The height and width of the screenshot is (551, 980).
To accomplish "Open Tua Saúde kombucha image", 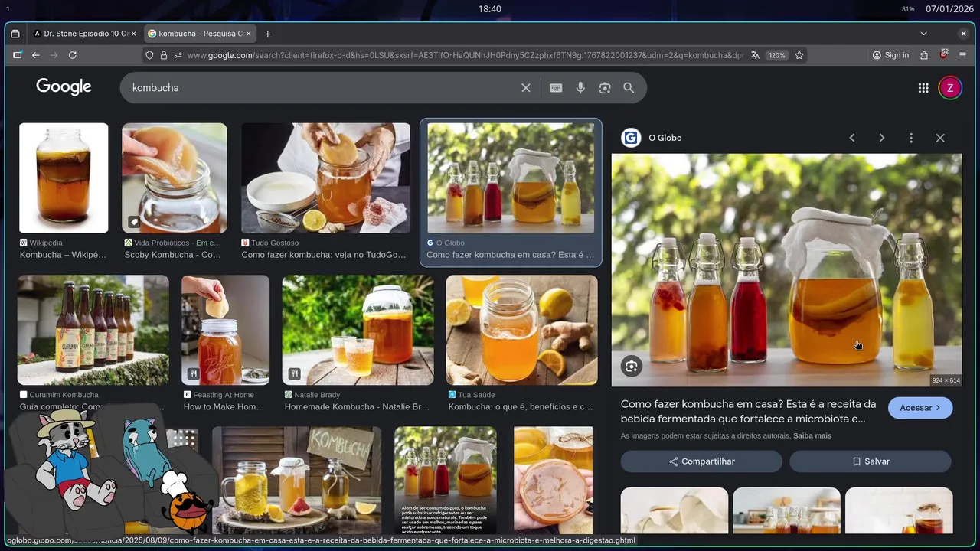I will pos(522,330).
